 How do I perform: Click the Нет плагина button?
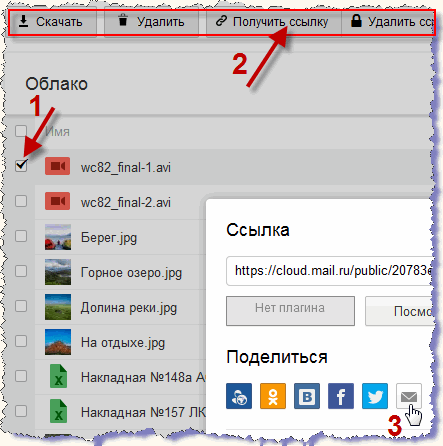[290, 311]
